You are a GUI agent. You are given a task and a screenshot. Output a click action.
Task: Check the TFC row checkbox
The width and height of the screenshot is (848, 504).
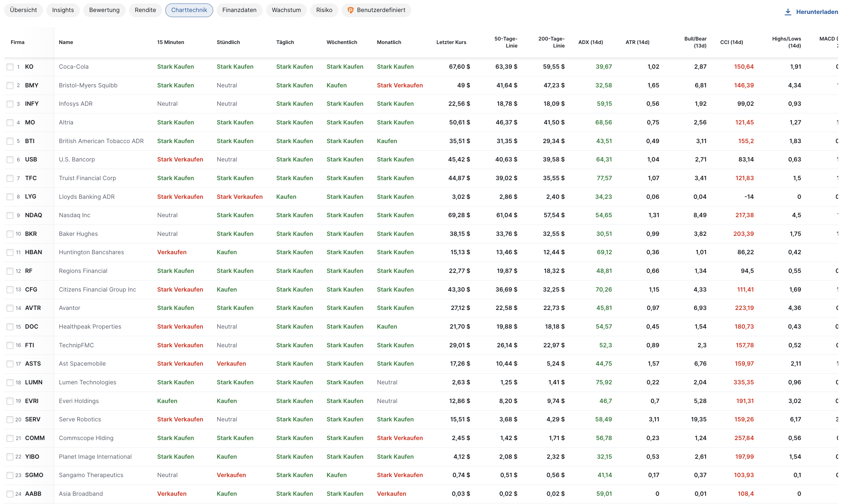pos(10,178)
